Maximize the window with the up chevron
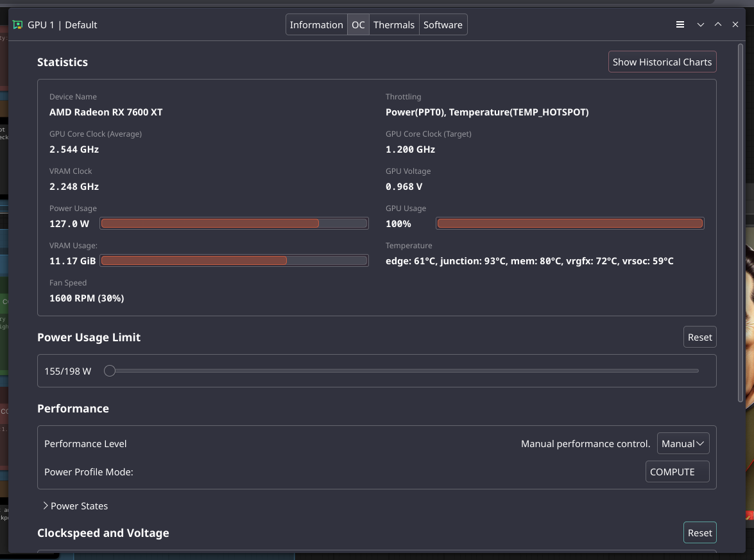 (718, 25)
